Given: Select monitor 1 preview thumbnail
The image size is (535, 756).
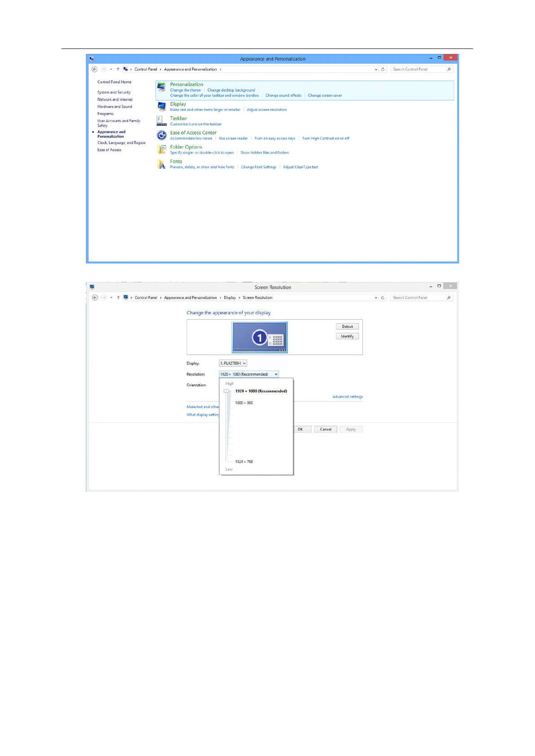Looking at the screenshot, I should click(260, 337).
